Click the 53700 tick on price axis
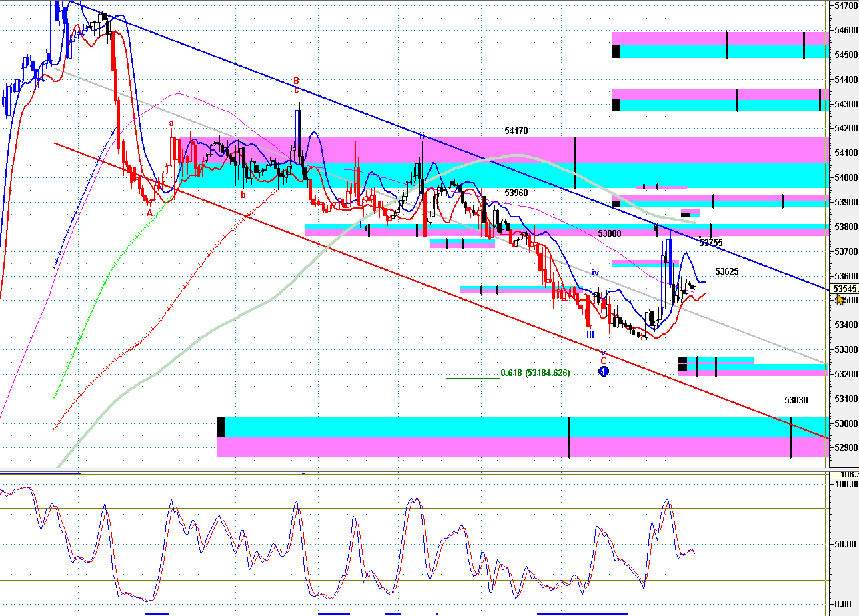Image resolution: width=859 pixels, height=616 pixels. [x=845, y=251]
